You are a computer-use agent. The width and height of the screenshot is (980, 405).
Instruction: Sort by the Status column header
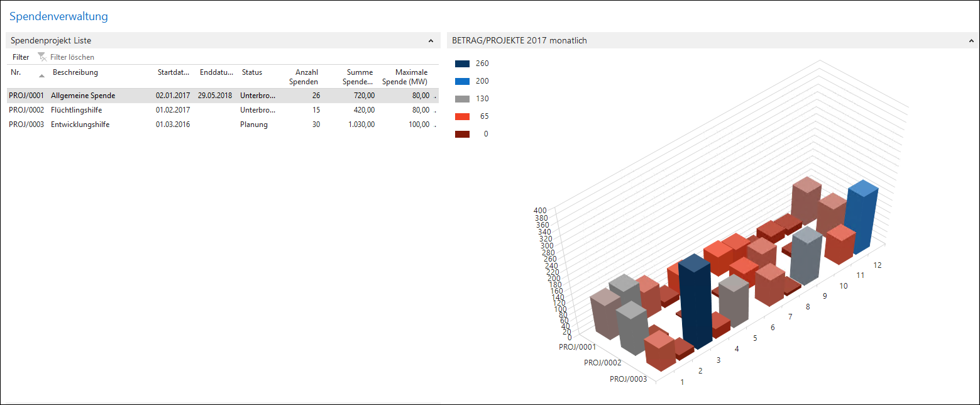[x=252, y=72]
